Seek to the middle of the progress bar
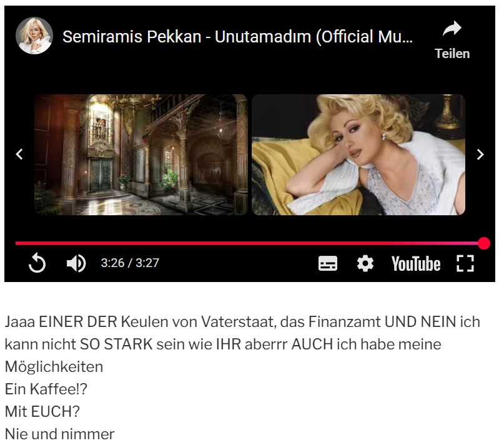The width and height of the screenshot is (499, 448). pyautogui.click(x=250, y=243)
